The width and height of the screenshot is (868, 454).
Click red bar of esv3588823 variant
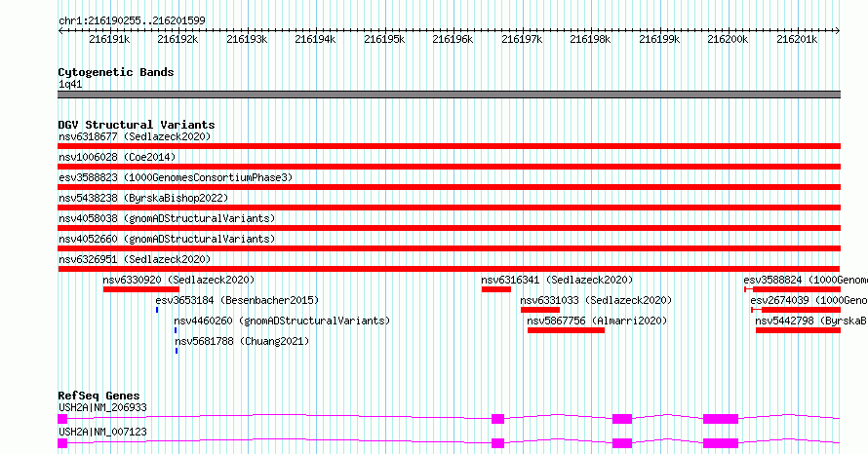coord(449,187)
